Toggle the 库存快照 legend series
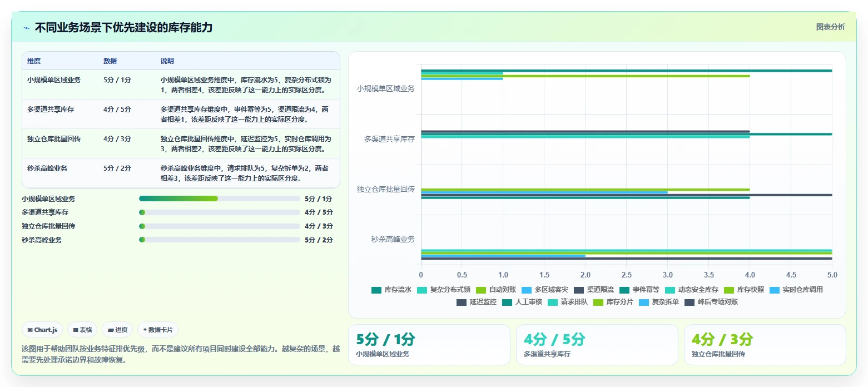Screen dimensions: 868x387 pos(744,290)
